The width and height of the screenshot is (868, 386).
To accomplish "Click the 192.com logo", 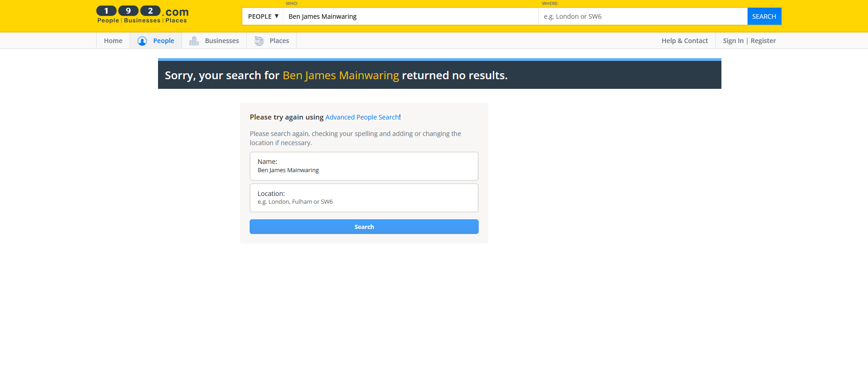I will tap(142, 15).
